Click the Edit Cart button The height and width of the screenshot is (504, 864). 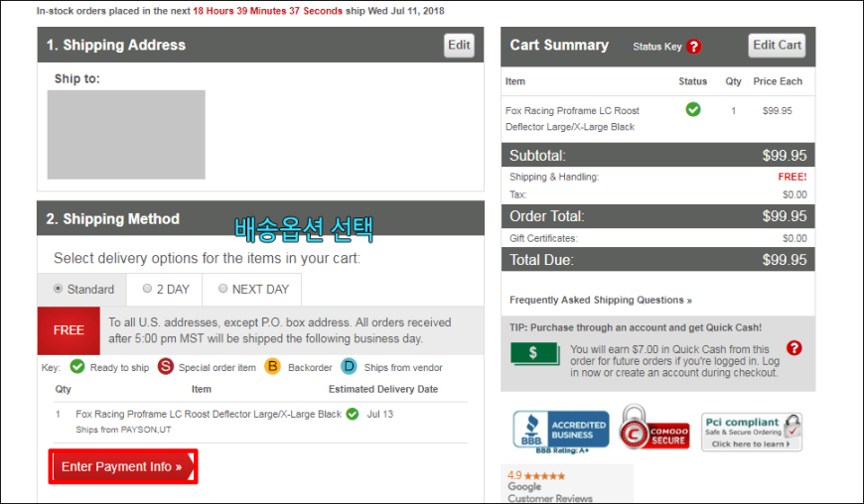coord(777,45)
